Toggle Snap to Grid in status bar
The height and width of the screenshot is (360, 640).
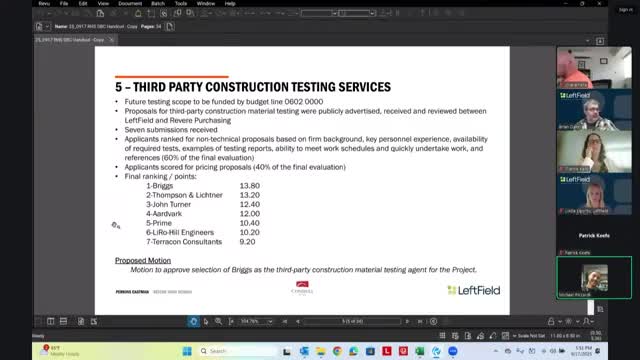(455, 336)
